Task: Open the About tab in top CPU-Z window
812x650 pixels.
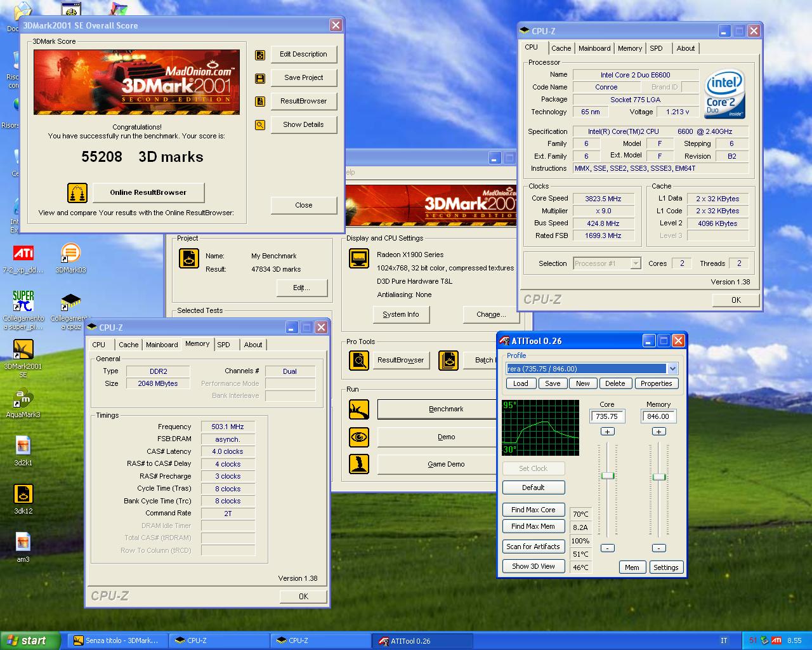Action: click(685, 48)
